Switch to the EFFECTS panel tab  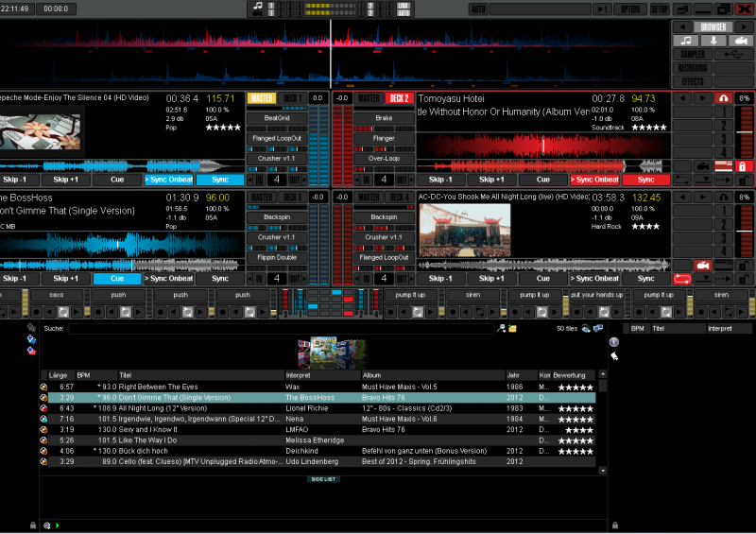(x=693, y=81)
